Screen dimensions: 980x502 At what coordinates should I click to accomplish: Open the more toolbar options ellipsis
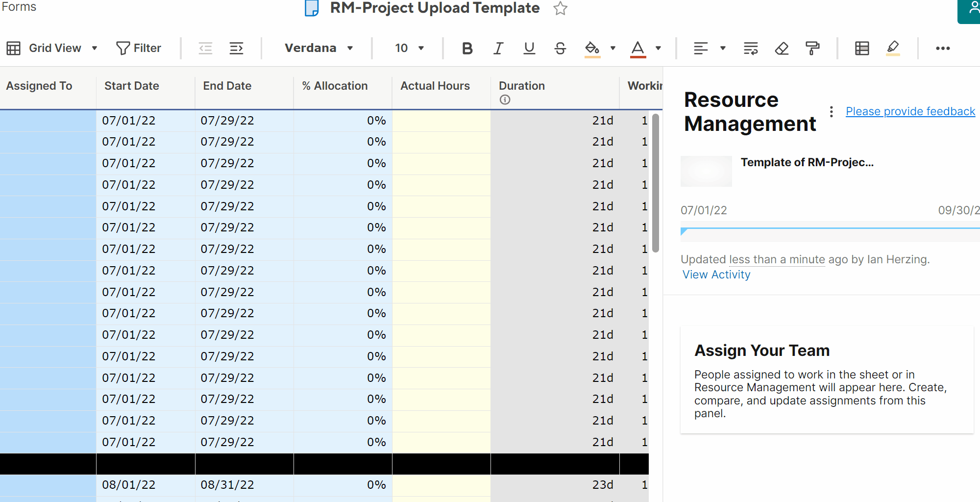[x=943, y=48]
